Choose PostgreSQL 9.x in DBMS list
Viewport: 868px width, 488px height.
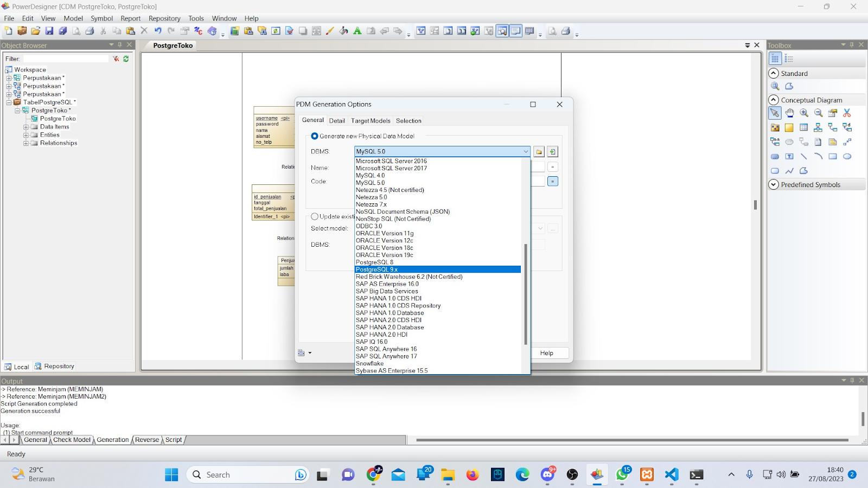[x=438, y=269]
